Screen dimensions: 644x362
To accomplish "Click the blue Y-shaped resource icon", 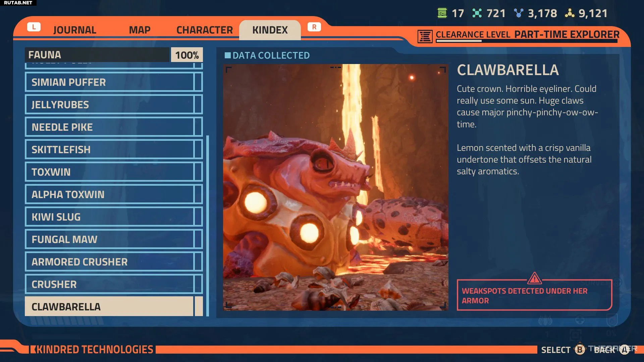I will [x=519, y=13].
